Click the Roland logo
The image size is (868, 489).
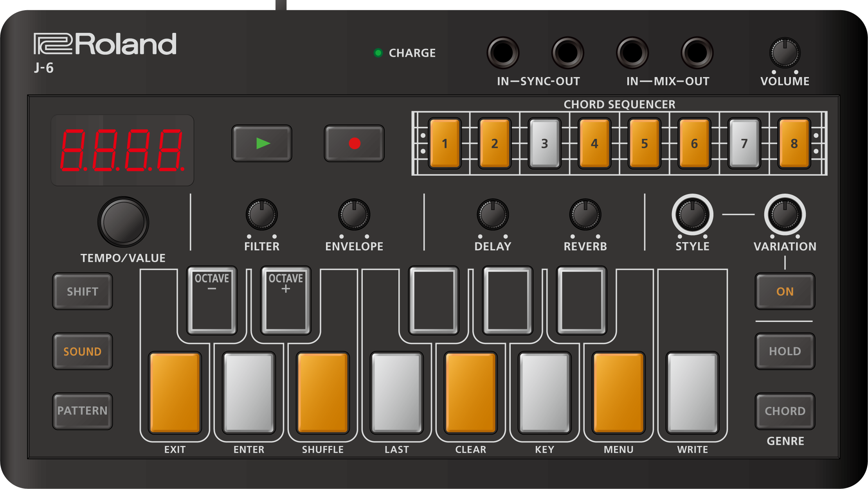pos(105,44)
